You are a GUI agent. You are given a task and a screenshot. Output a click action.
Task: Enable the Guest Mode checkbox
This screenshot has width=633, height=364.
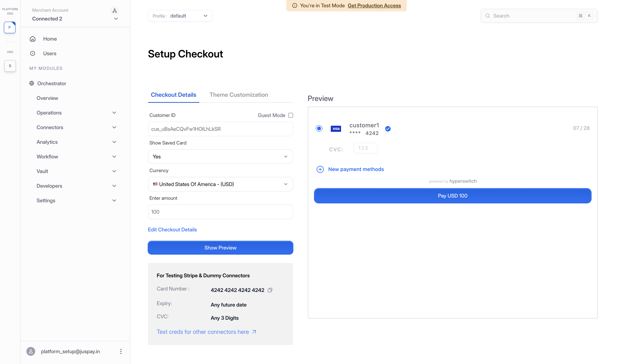click(291, 115)
